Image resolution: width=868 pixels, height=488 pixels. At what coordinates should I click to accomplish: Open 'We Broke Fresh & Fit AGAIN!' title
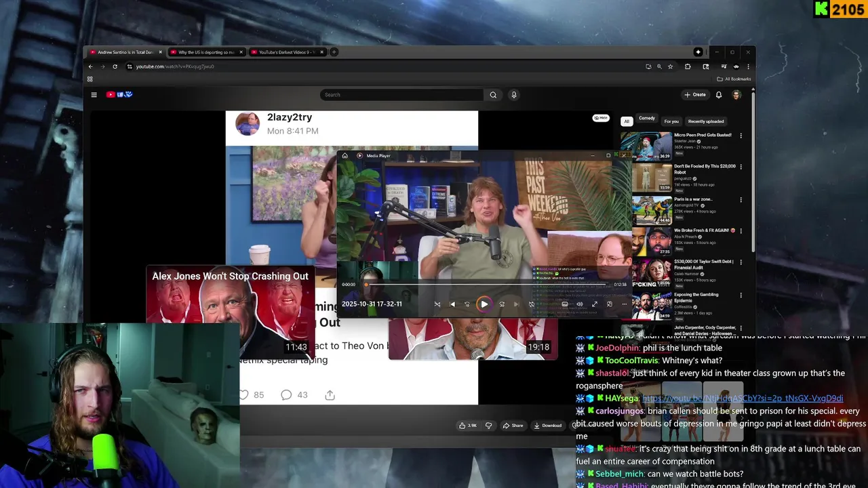click(705, 230)
